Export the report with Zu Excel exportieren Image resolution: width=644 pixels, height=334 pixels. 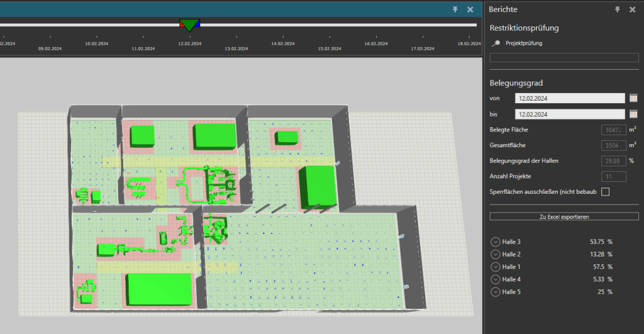[564, 216]
